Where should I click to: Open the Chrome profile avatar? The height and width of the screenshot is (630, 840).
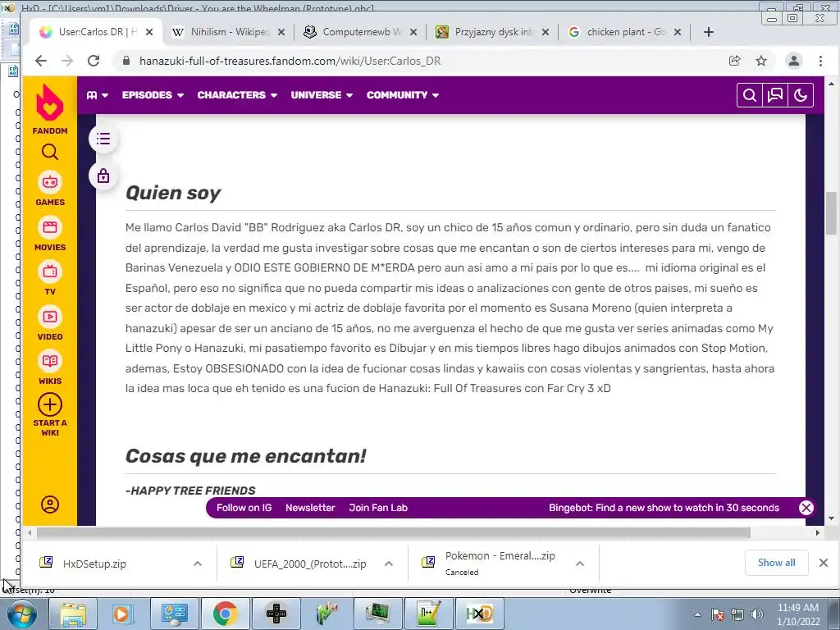click(794, 61)
